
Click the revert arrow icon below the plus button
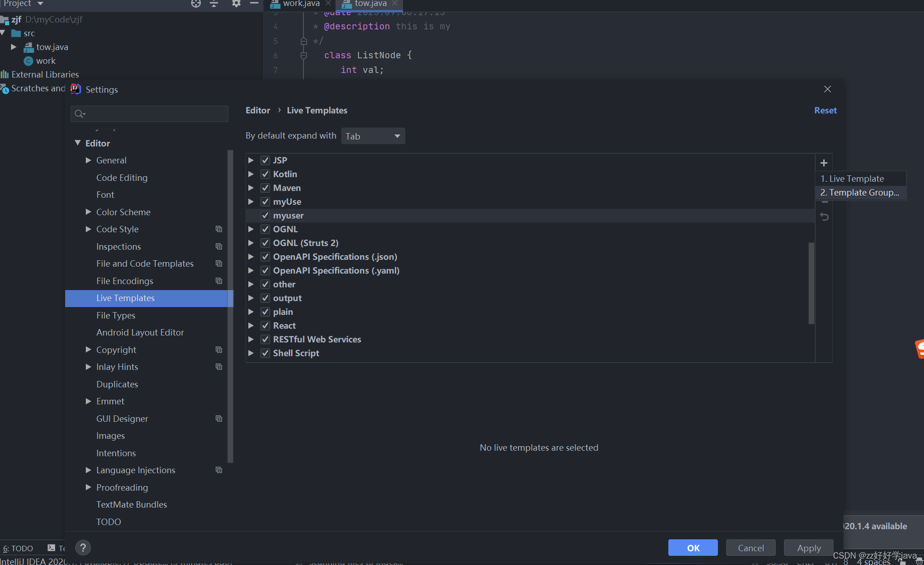click(x=825, y=216)
